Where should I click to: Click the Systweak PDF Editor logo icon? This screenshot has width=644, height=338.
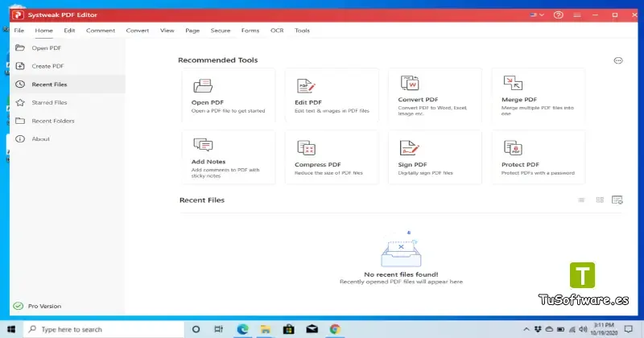tap(18, 14)
